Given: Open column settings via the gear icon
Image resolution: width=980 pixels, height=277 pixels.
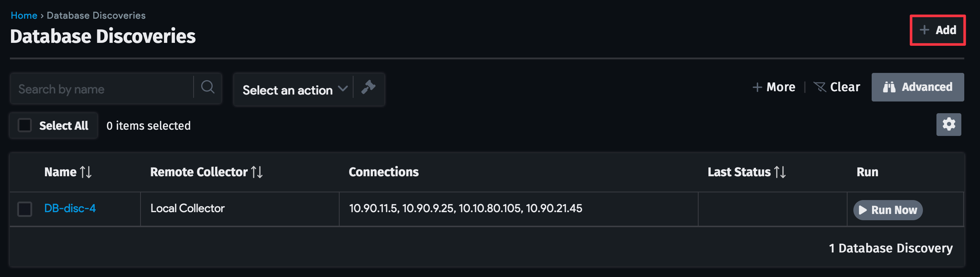Looking at the screenshot, I should (949, 124).
